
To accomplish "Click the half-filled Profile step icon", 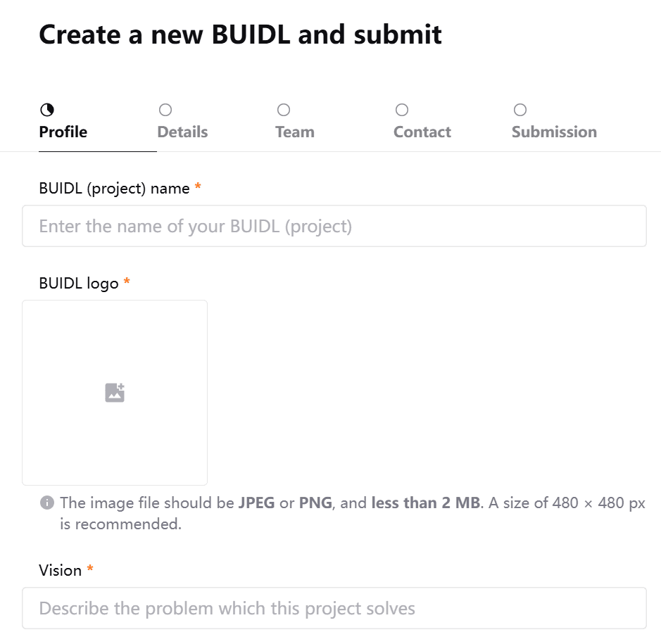I will point(46,110).
